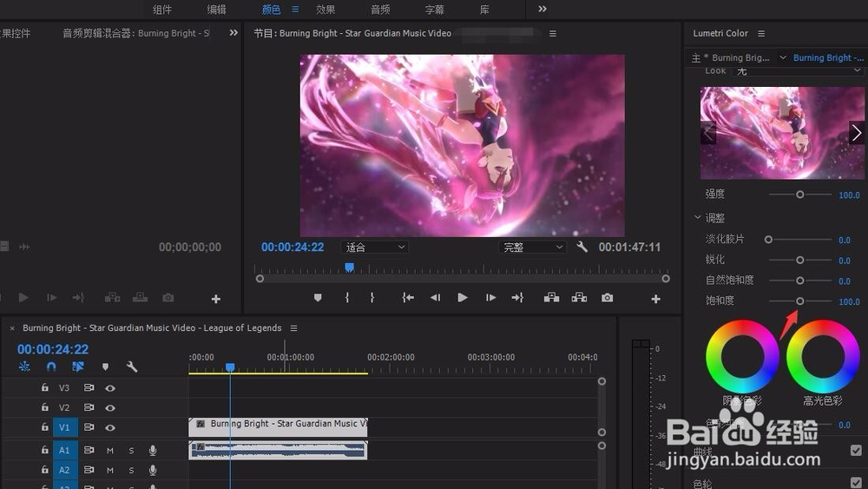
Task: Open program monitor panel menu
Action: (552, 34)
